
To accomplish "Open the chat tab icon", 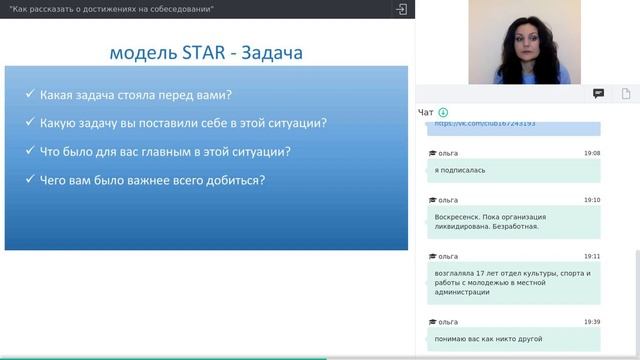I will point(598,94).
